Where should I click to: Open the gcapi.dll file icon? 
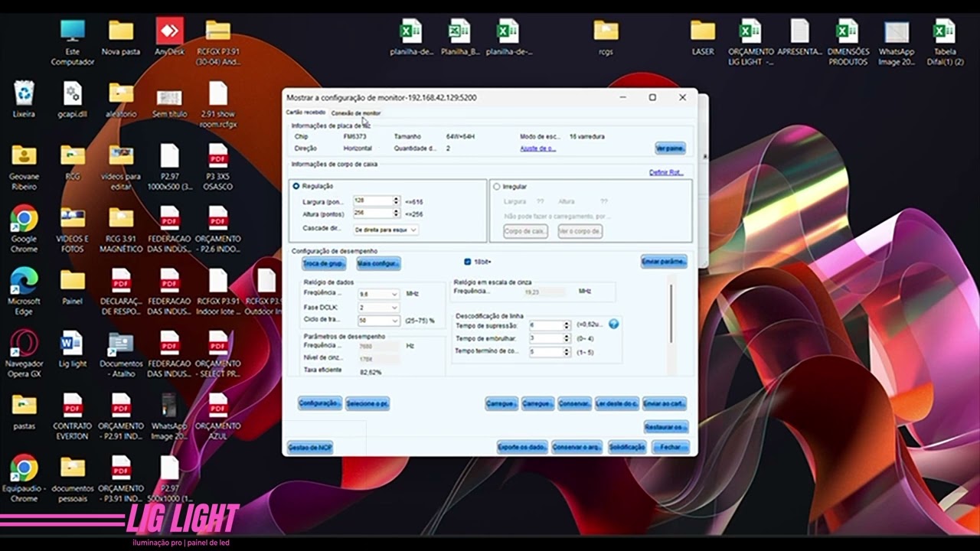(x=73, y=99)
